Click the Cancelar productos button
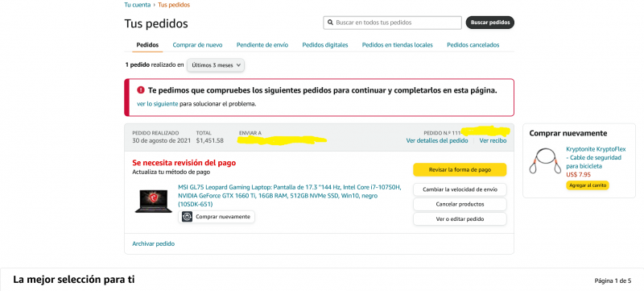 tap(460, 204)
